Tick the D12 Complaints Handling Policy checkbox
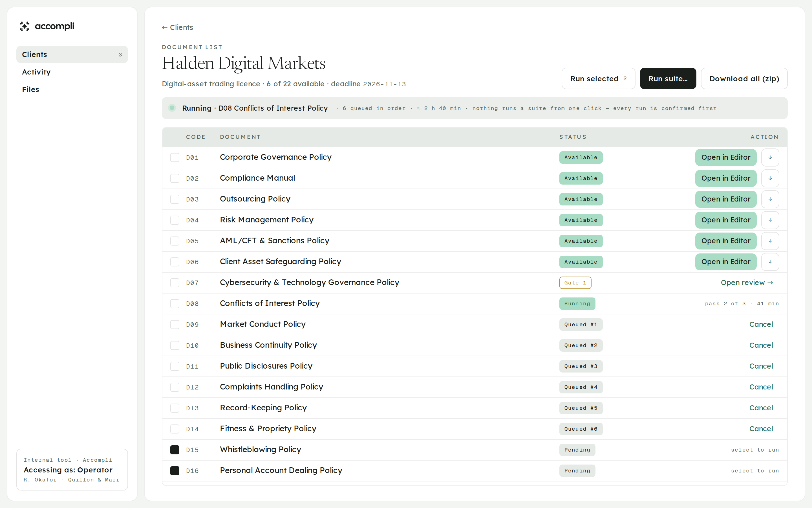This screenshot has height=508, width=812. coord(175,387)
